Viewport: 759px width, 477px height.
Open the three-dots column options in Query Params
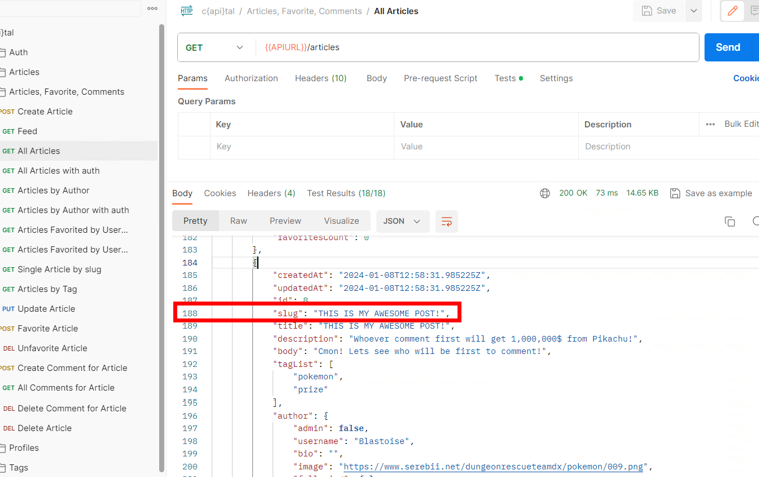point(710,124)
